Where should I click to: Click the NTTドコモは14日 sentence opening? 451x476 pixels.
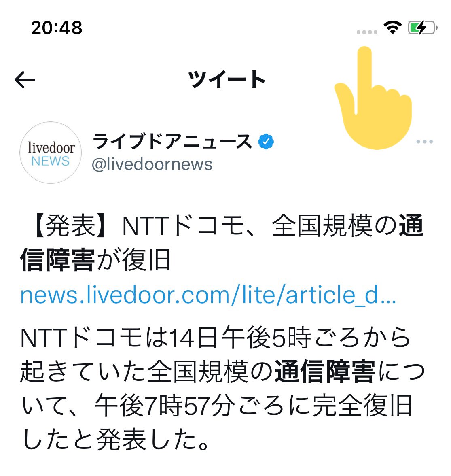tap(119, 338)
